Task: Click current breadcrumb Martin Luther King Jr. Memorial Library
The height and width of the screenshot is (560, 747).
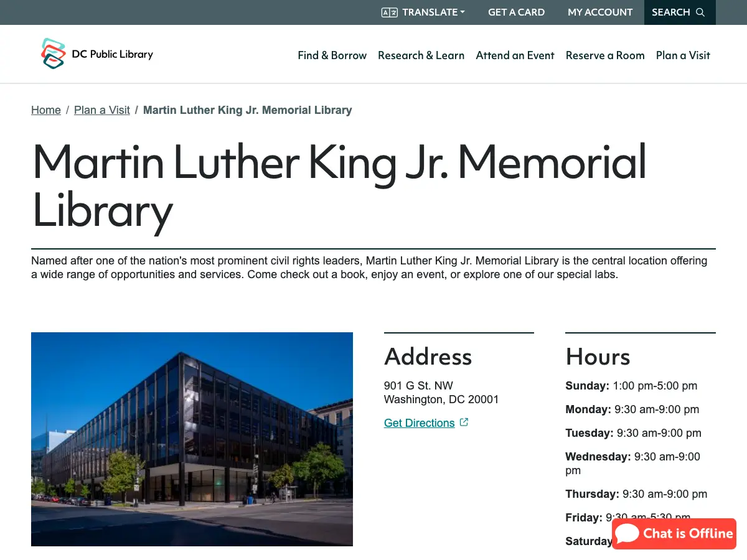Action: point(248,110)
